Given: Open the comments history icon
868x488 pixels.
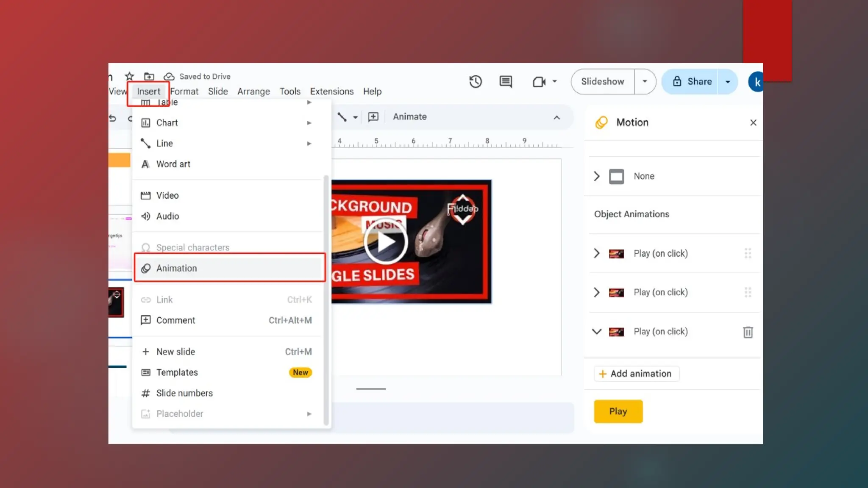Looking at the screenshot, I should 506,81.
